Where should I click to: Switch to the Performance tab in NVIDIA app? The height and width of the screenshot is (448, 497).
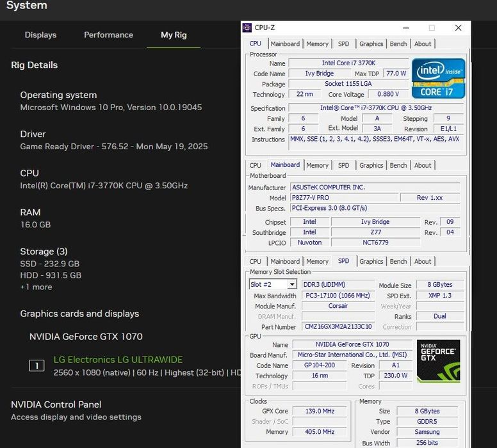[x=108, y=35]
